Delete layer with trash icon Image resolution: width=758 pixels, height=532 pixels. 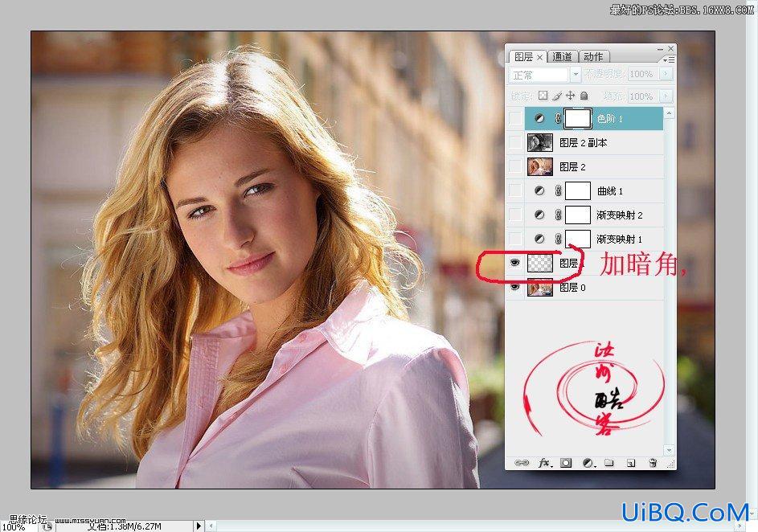coord(652,462)
